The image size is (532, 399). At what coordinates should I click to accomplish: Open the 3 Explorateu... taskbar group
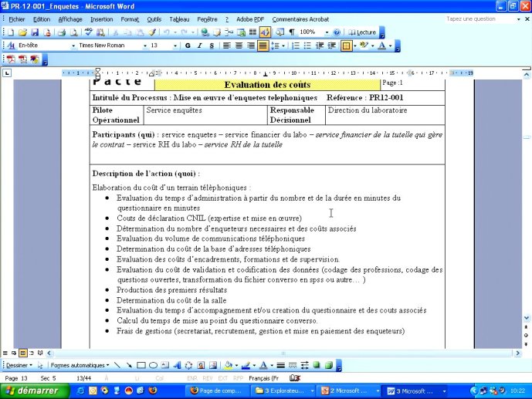[284, 391]
